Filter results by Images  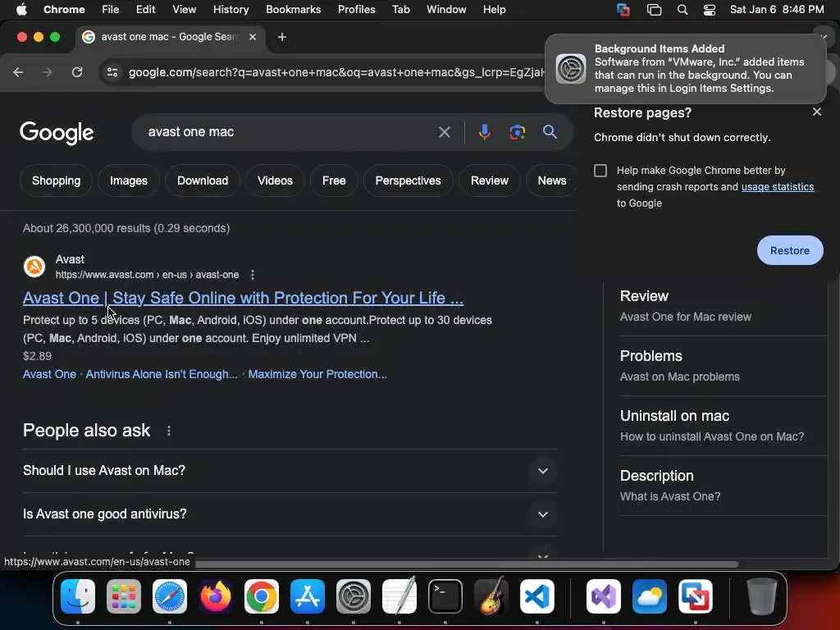[129, 180]
